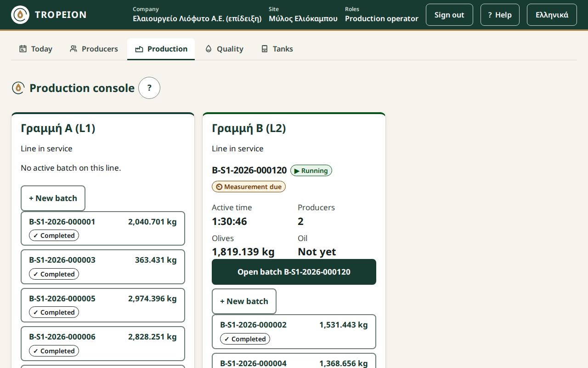This screenshot has height=368, width=588.
Task: Open Help from the header
Action: tap(500, 15)
